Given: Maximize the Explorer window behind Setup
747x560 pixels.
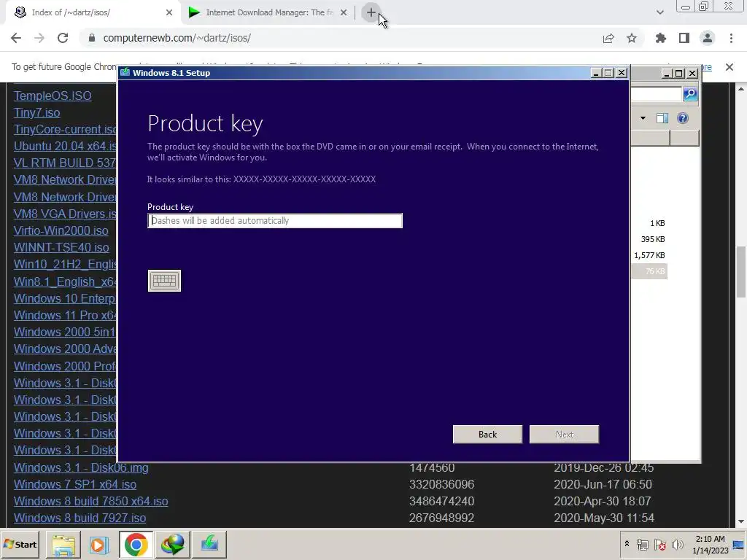Looking at the screenshot, I should 679,74.
